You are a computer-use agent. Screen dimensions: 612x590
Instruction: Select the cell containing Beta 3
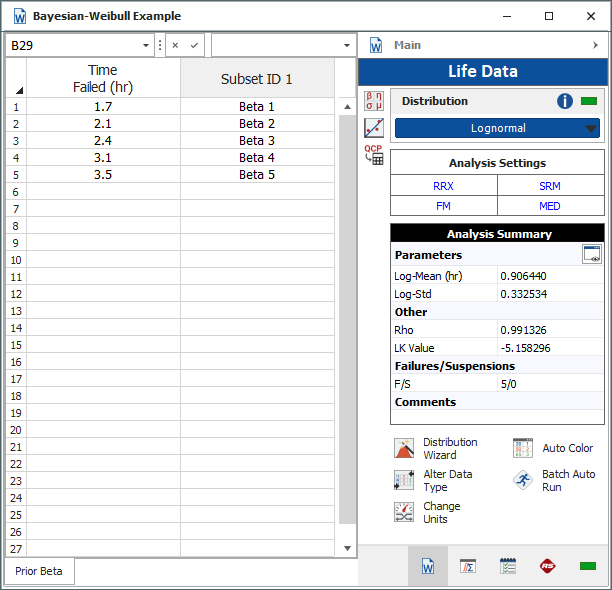click(x=257, y=141)
